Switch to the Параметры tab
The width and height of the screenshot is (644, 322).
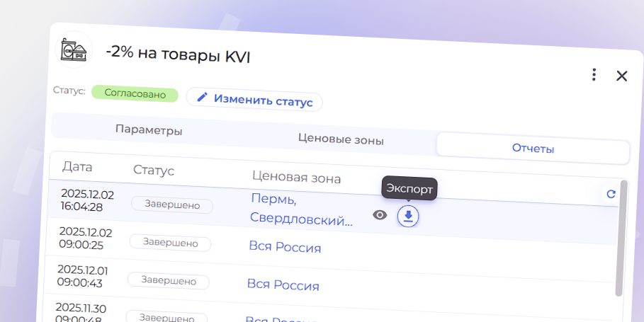click(x=149, y=130)
